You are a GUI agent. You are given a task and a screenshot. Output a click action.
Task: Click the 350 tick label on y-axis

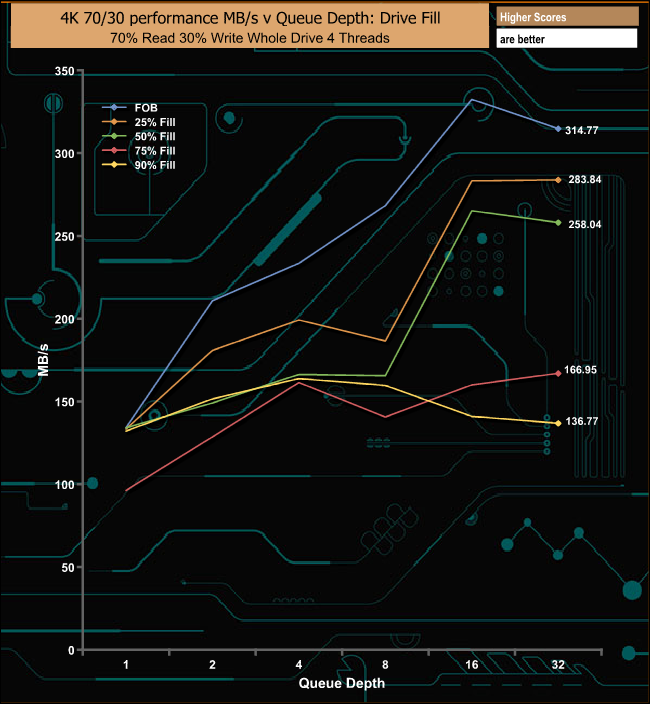click(x=62, y=72)
